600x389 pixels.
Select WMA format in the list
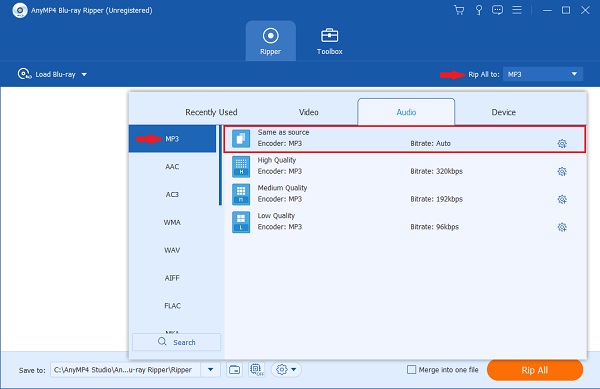(173, 222)
